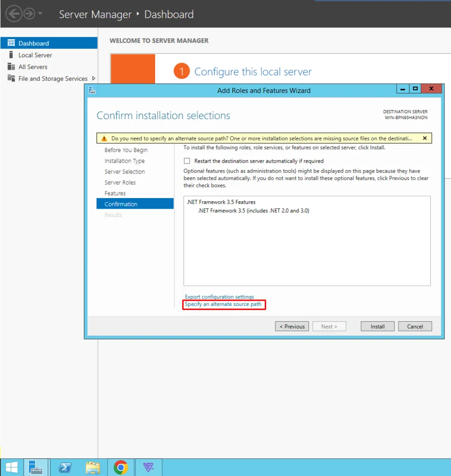
Task: Minimize the Add Roles and Features Wizard
Action: (403, 89)
